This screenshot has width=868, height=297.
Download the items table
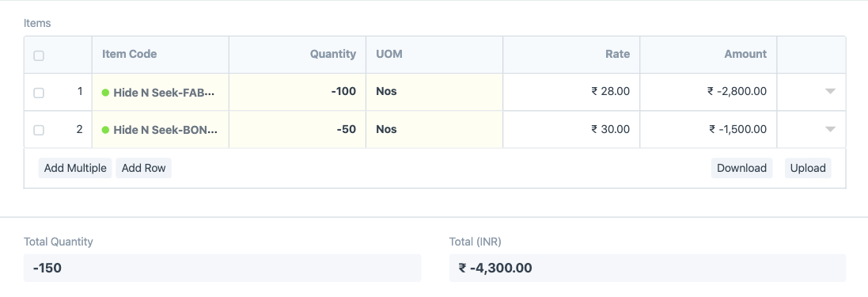(x=741, y=168)
